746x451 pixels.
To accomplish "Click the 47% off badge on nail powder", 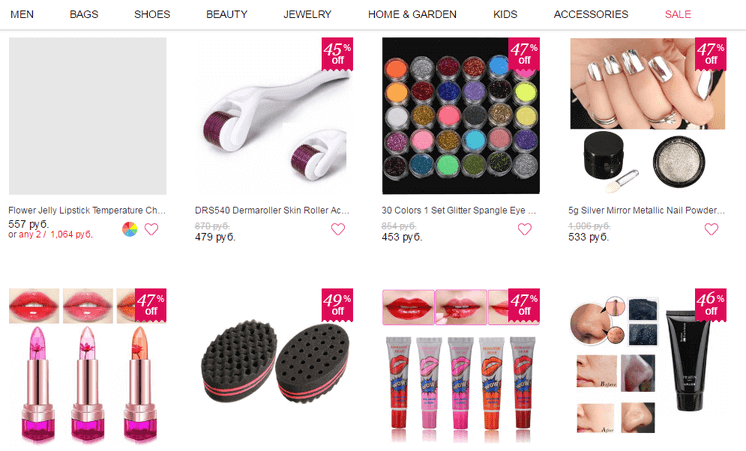I will click(710, 54).
